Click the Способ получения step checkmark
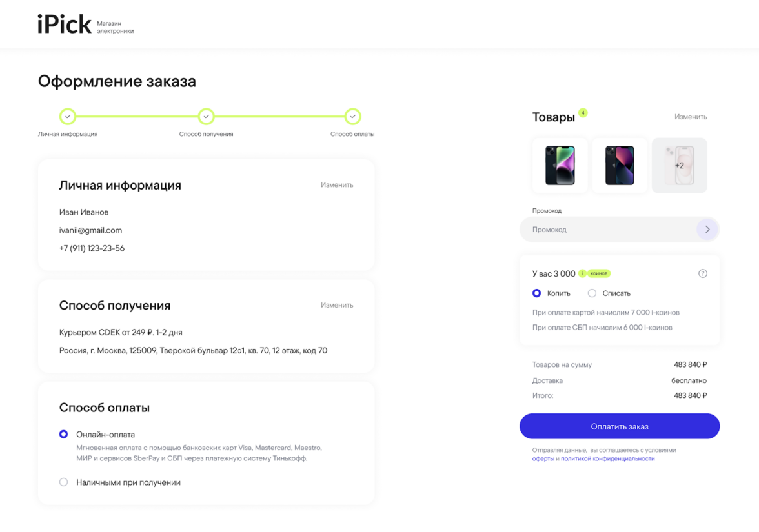Screen dimensions: 759x532 [x=206, y=117]
